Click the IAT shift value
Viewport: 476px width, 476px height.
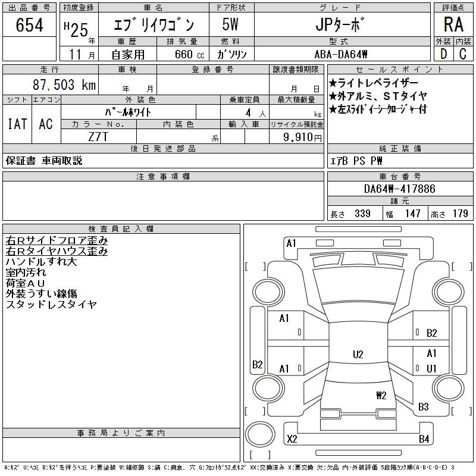[17, 124]
